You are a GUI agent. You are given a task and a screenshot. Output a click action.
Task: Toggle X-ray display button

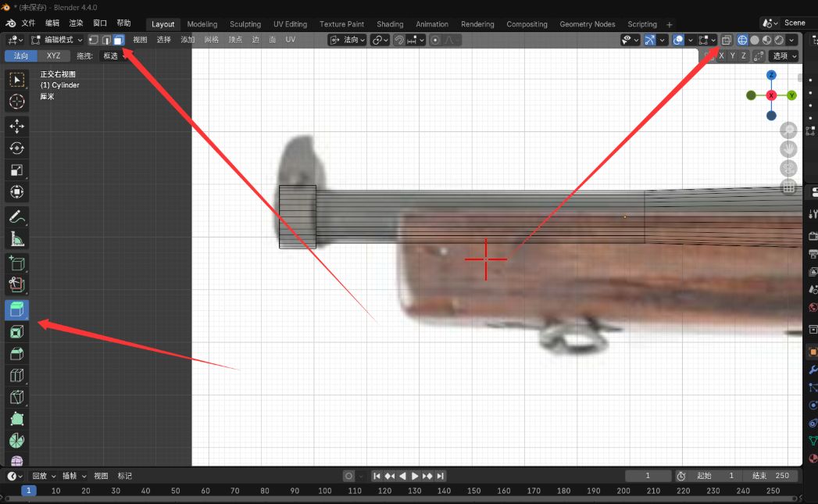pyautogui.click(x=727, y=40)
